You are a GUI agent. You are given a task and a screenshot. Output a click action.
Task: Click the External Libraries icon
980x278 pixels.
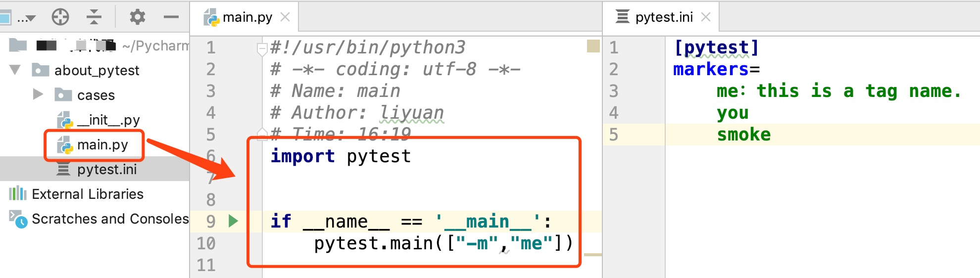(18, 193)
